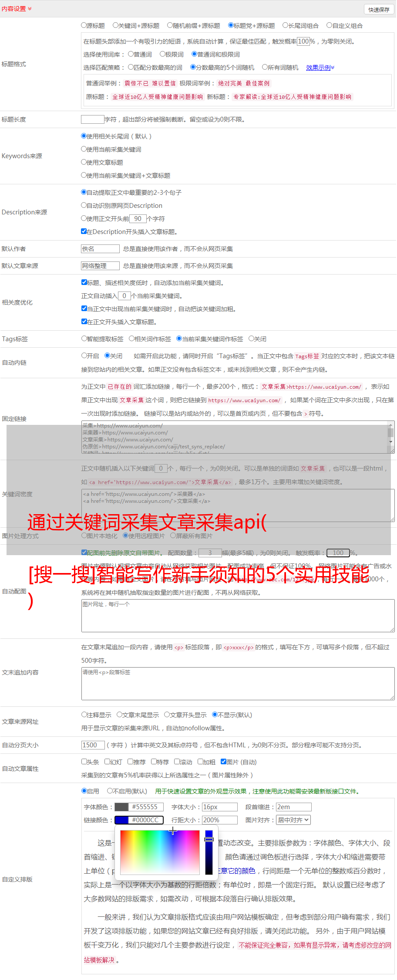This screenshot has width=397, height=980.
Task: Click the #0000CC link color field
Action: click(x=146, y=820)
